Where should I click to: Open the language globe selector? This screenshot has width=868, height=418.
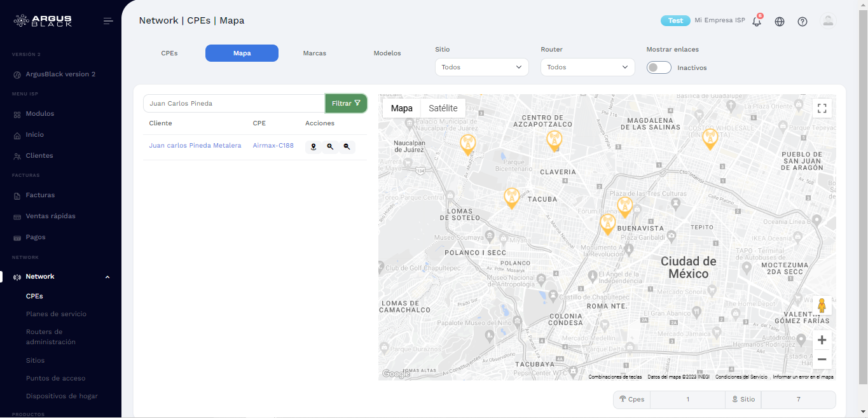(x=779, y=21)
